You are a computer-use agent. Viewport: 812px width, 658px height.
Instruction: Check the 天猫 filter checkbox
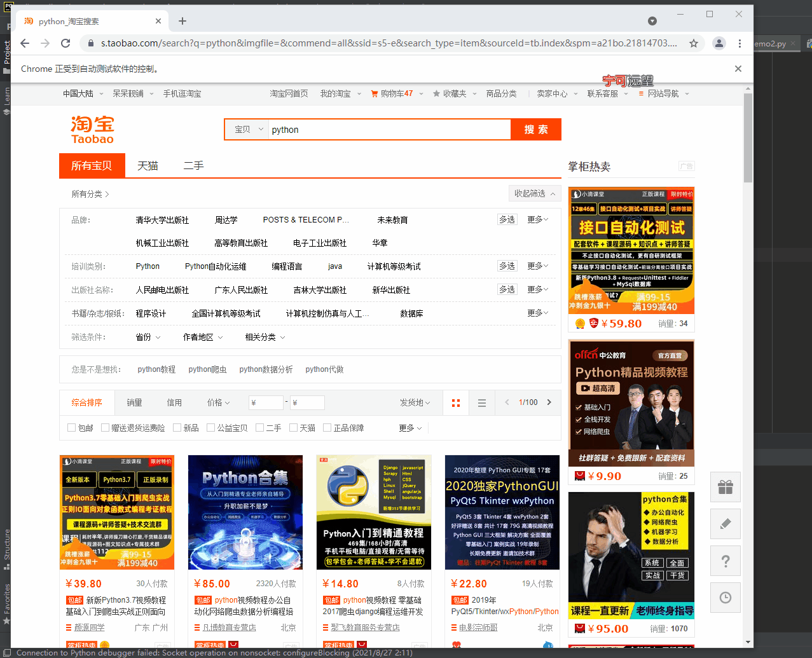click(293, 428)
